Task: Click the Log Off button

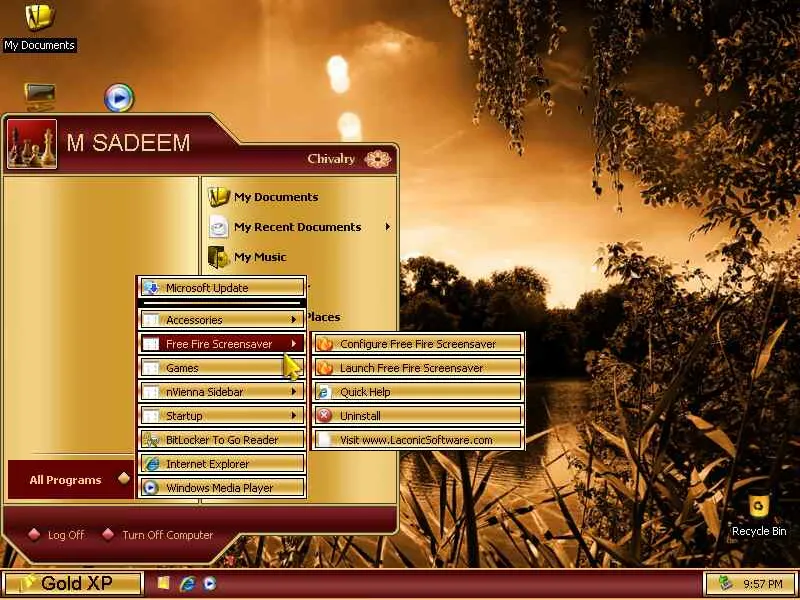Action: [56, 535]
